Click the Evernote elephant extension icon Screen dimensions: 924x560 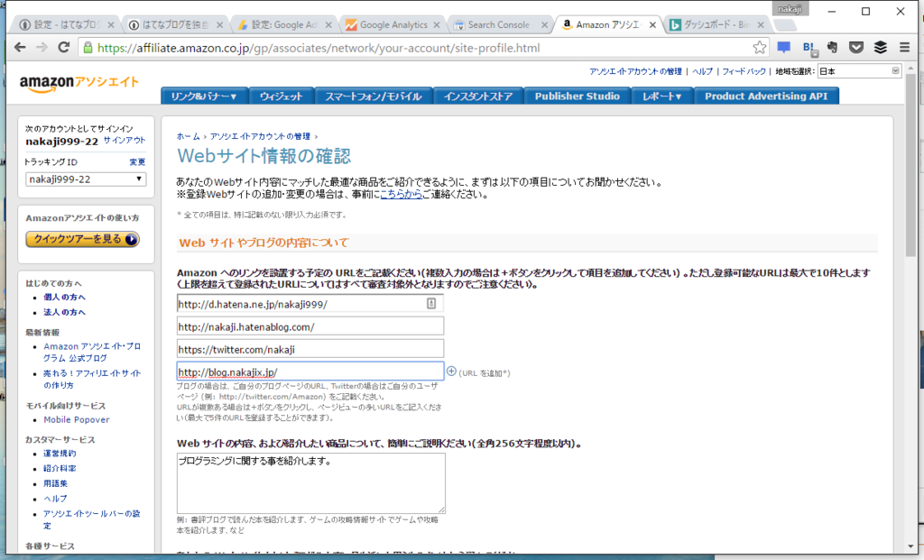(x=832, y=47)
